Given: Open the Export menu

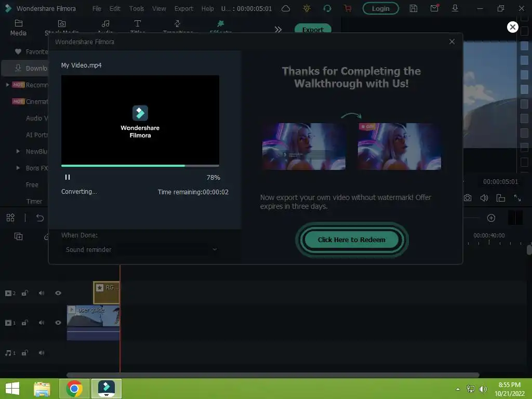Looking at the screenshot, I should click(x=183, y=8).
